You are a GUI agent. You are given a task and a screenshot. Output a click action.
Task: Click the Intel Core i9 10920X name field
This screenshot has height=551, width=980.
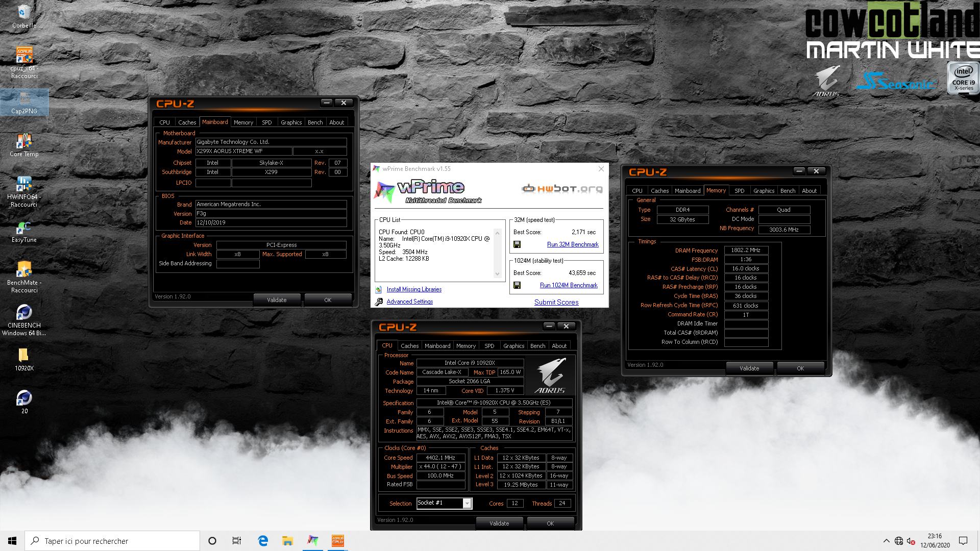click(x=470, y=363)
